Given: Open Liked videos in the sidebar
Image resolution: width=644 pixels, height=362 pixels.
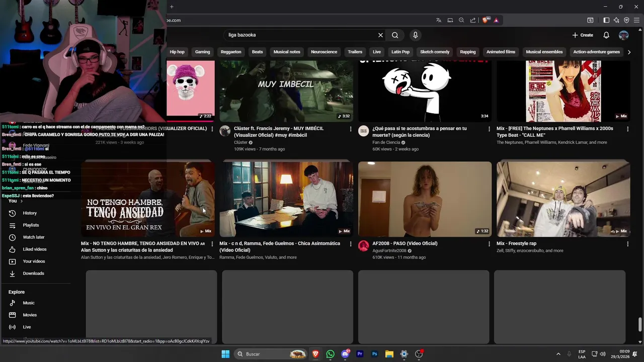Looking at the screenshot, I should 34,249.
